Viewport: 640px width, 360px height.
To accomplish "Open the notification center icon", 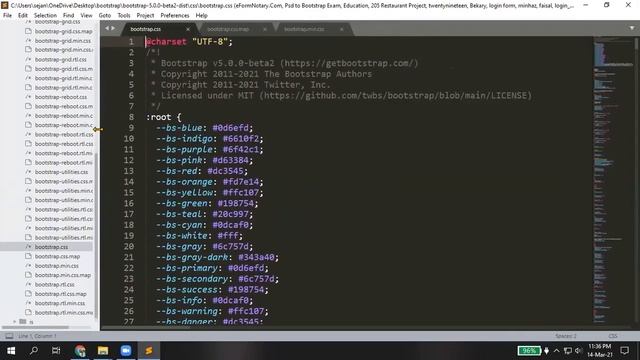I will (624, 351).
